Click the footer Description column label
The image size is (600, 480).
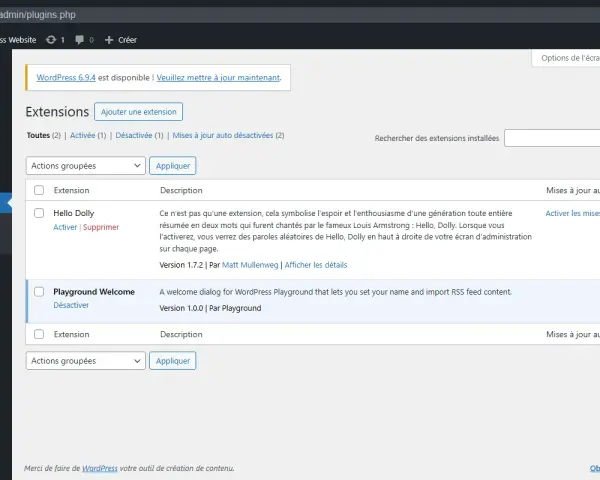pos(181,334)
